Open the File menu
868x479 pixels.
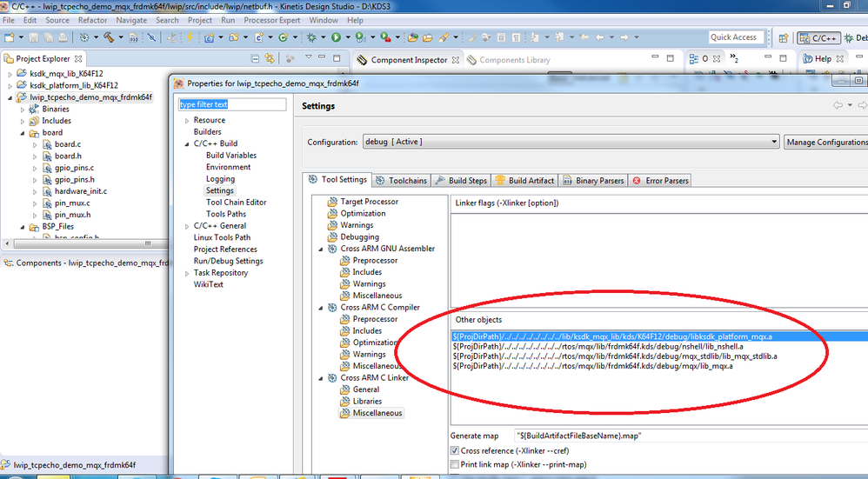coord(9,20)
